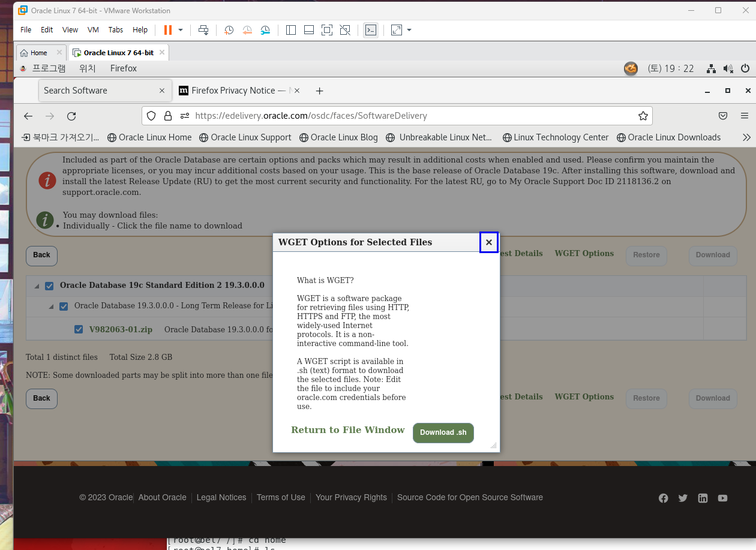The height and width of the screenshot is (550, 756).
Task: Click the site permissions icon beside the padlock
Action: 185,116
